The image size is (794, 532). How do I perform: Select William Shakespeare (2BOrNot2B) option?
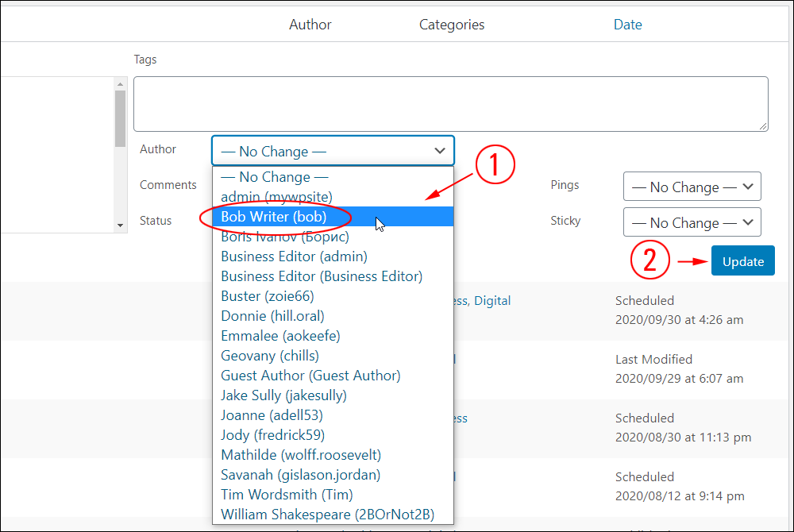333,515
